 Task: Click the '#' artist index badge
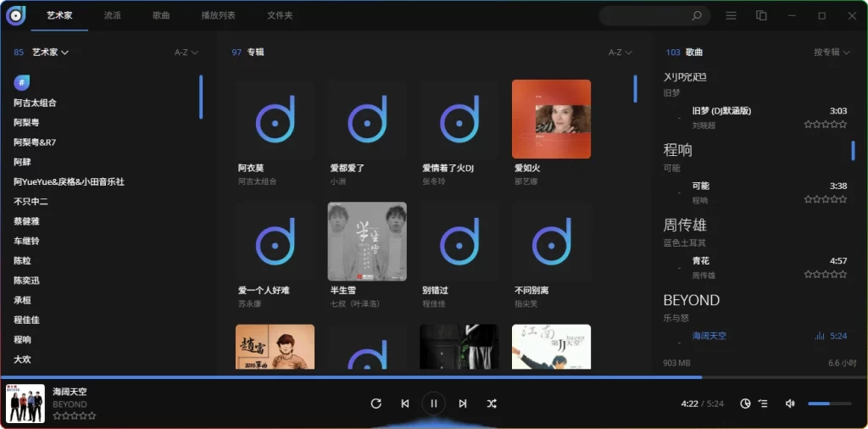pyautogui.click(x=21, y=83)
